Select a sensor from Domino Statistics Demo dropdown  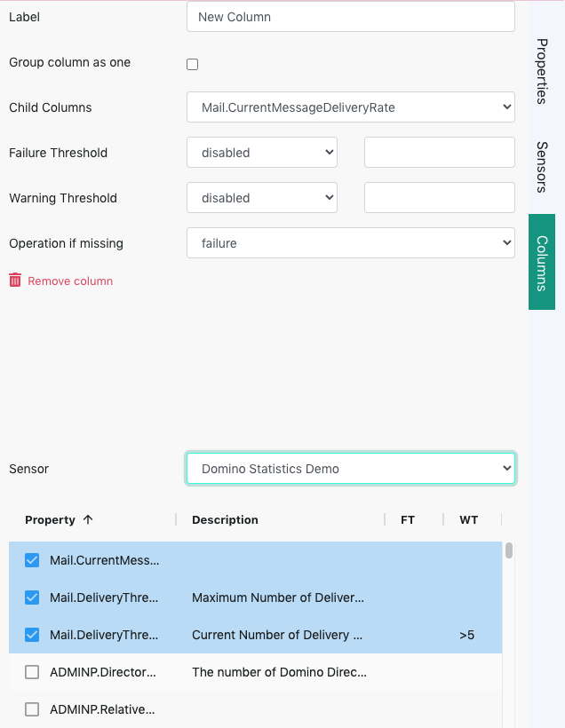(x=350, y=469)
